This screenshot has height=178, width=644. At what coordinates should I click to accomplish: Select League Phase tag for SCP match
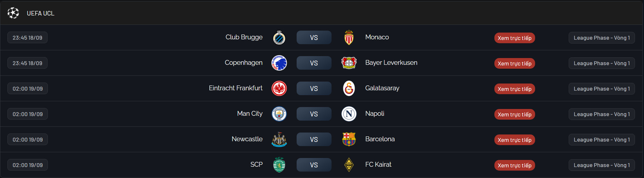point(601,165)
